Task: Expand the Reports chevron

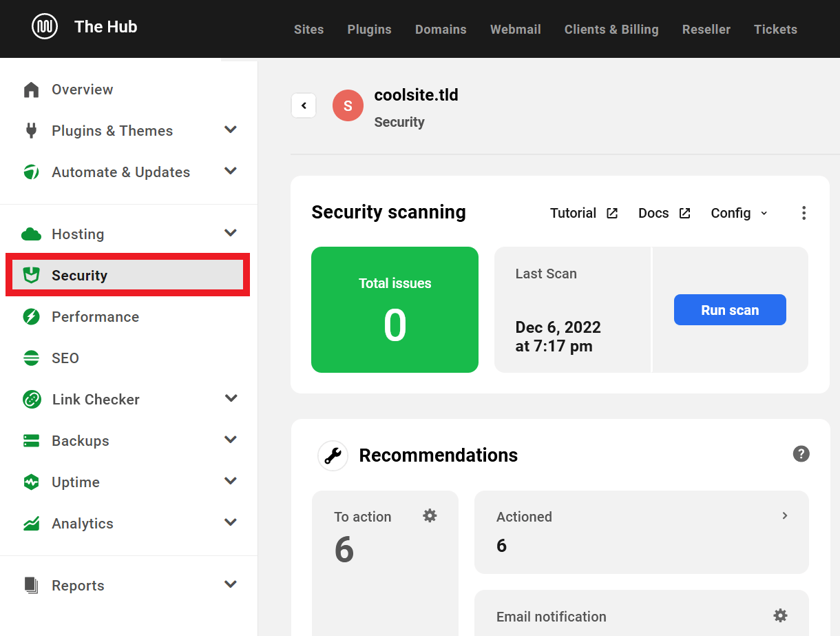Action: point(231,584)
